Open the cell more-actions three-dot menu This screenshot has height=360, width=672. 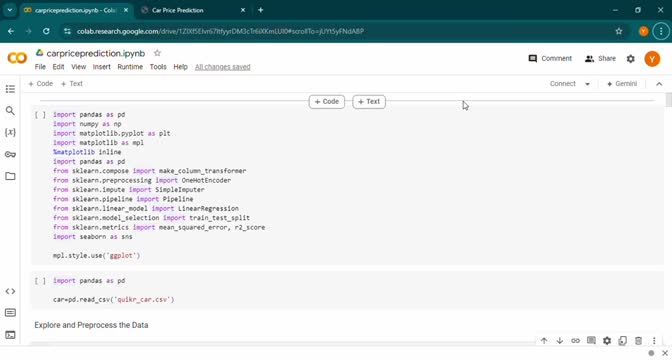click(x=654, y=341)
